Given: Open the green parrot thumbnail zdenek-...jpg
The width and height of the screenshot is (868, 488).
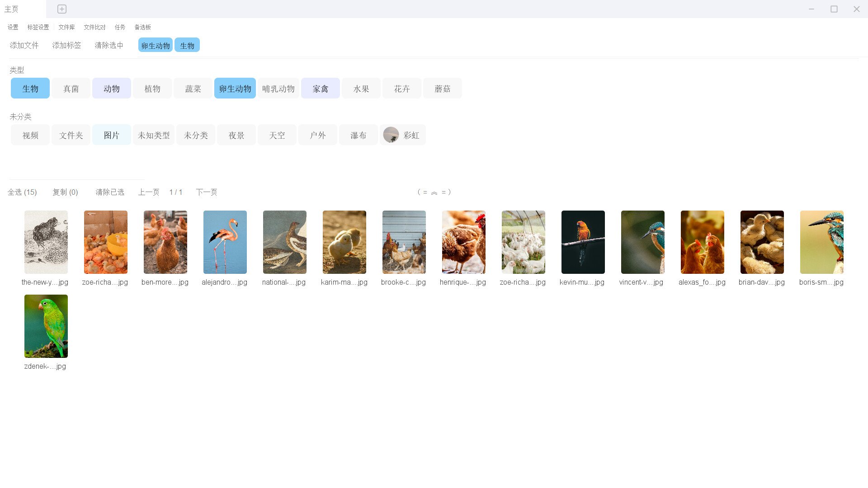Looking at the screenshot, I should [46, 326].
